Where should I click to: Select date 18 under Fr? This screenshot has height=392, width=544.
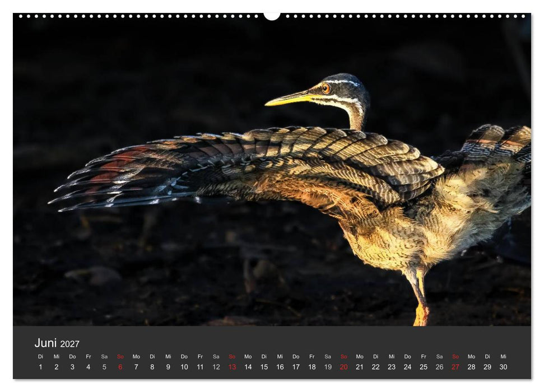[312, 367]
